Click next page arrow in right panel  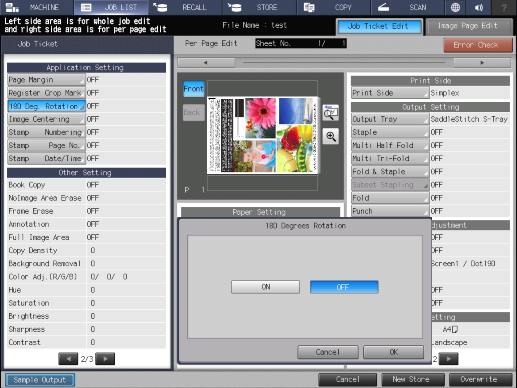point(448,359)
